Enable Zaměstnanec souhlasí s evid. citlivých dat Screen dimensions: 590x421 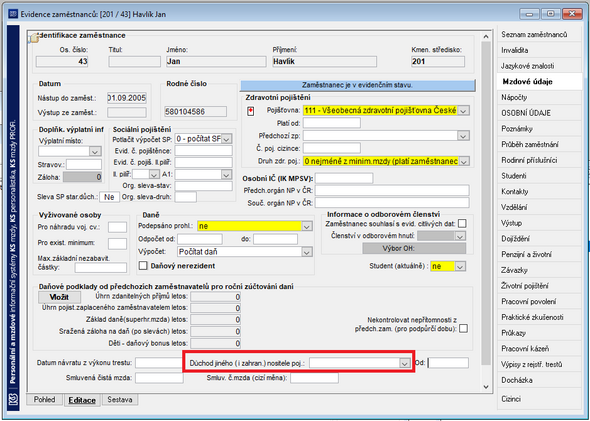(462, 223)
